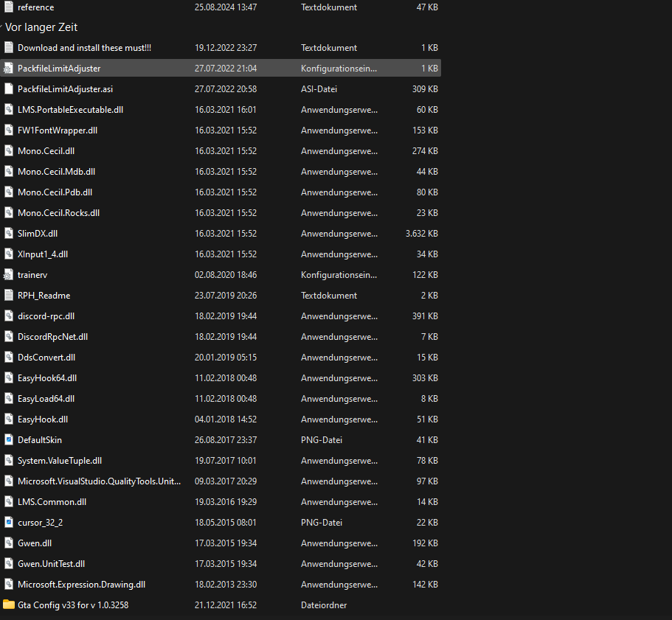Click the DdsConvert.dll file icon
This screenshot has width=672, height=620.
[9, 357]
